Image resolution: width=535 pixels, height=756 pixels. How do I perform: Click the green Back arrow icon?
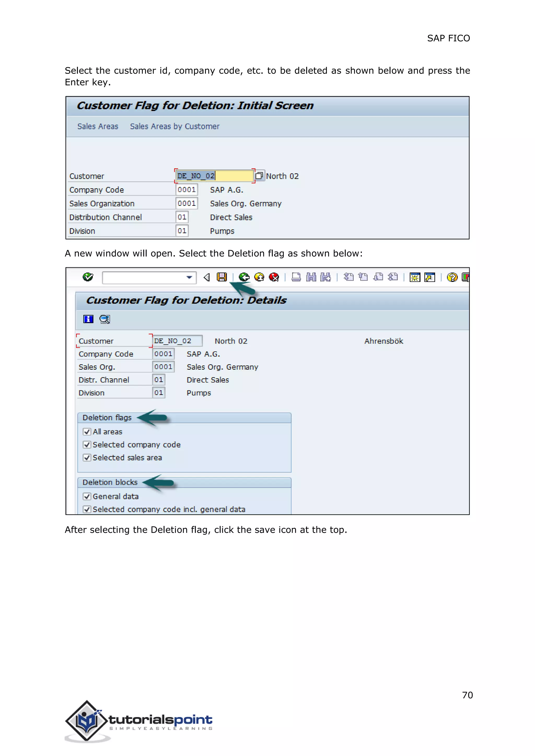coord(244,277)
